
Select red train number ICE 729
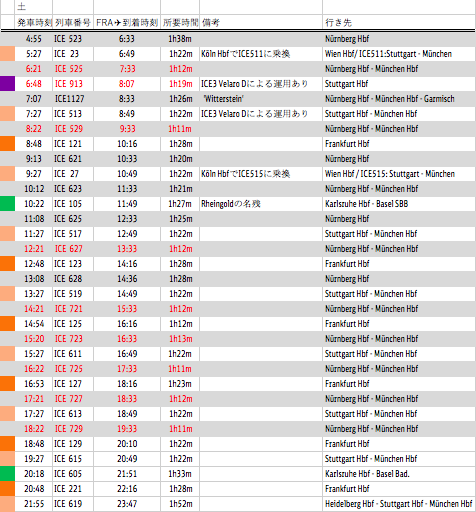69,429
